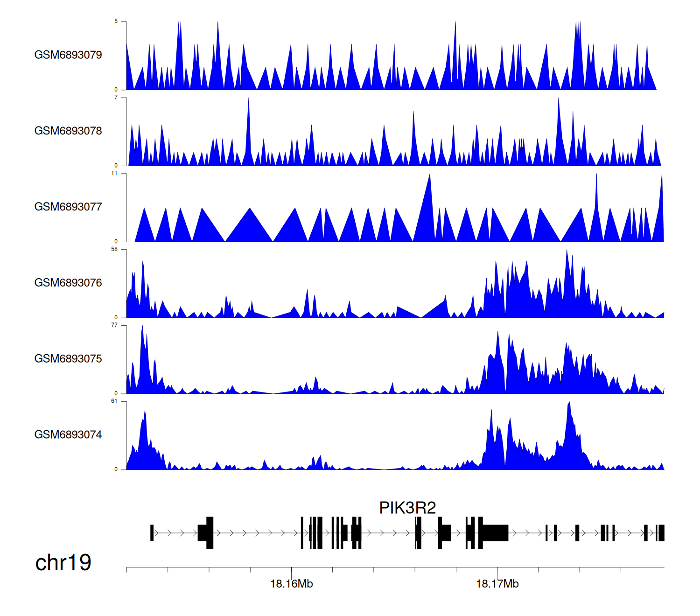Click the GSM6893079 track label
The height and width of the screenshot is (616, 700).
(68, 55)
